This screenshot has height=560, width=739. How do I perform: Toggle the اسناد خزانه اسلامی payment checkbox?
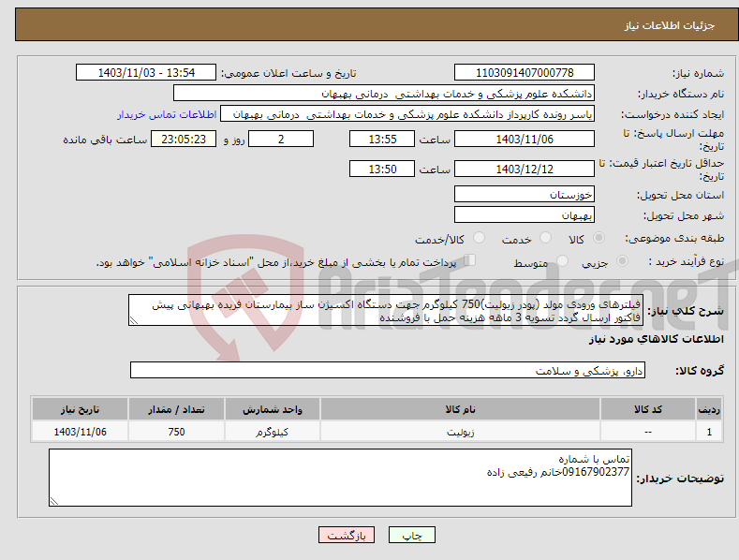click(x=469, y=260)
